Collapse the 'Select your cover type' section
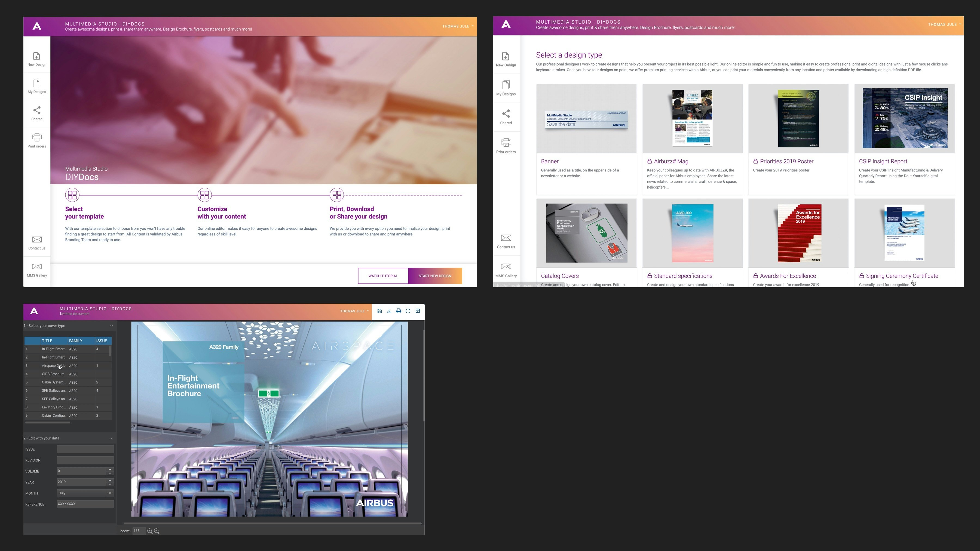This screenshot has width=980, height=551. coord(111,326)
